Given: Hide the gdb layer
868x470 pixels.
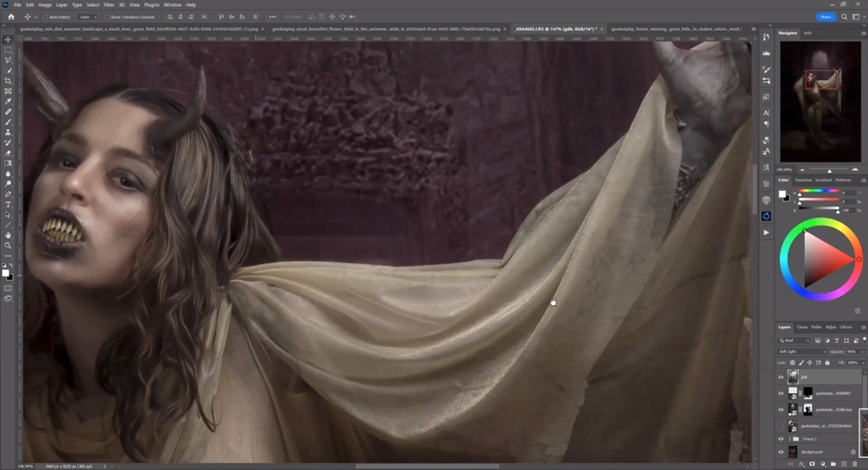Looking at the screenshot, I should pyautogui.click(x=781, y=377).
